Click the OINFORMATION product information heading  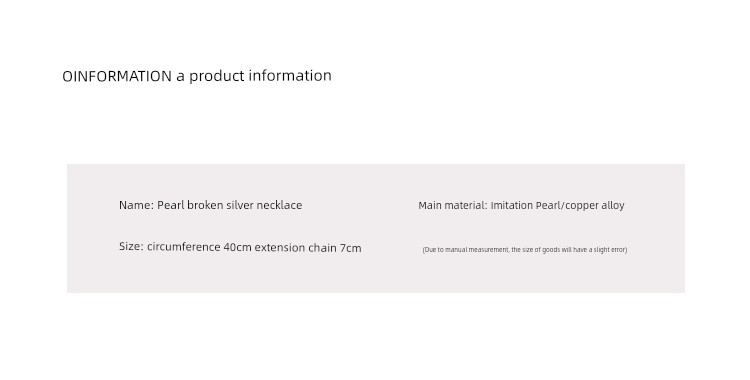pos(197,76)
